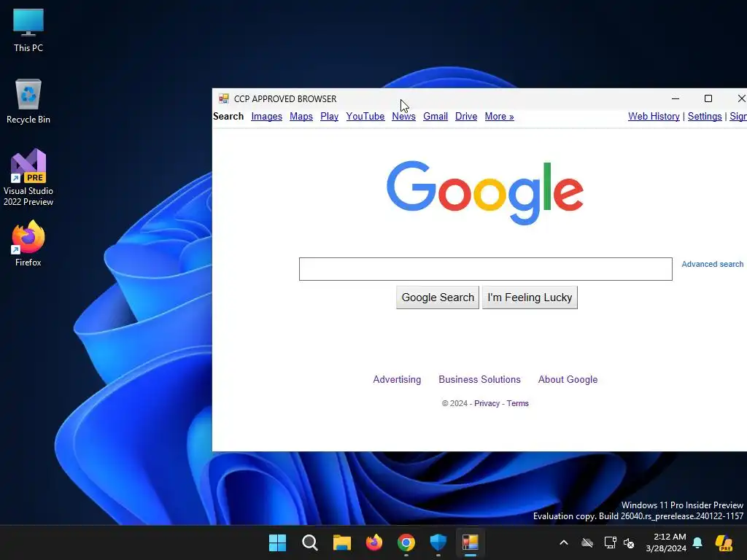The image size is (747, 560).
Task: Open the notifications bell
Action: click(x=697, y=542)
